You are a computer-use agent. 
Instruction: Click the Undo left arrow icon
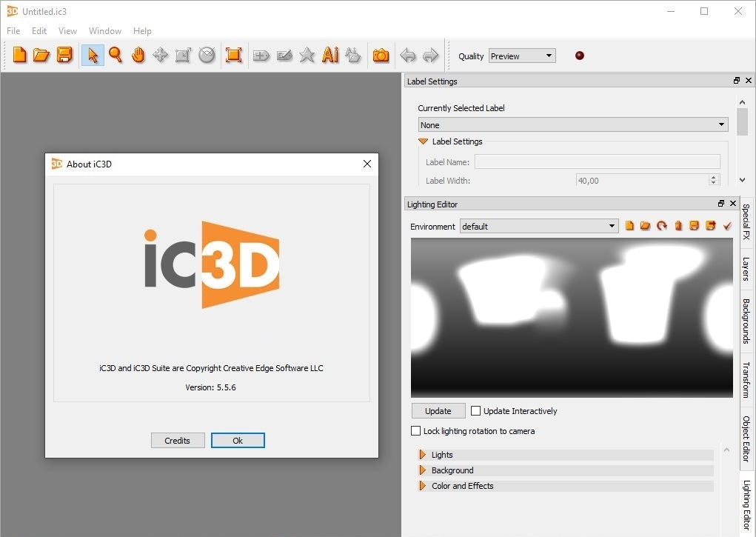[x=408, y=56]
